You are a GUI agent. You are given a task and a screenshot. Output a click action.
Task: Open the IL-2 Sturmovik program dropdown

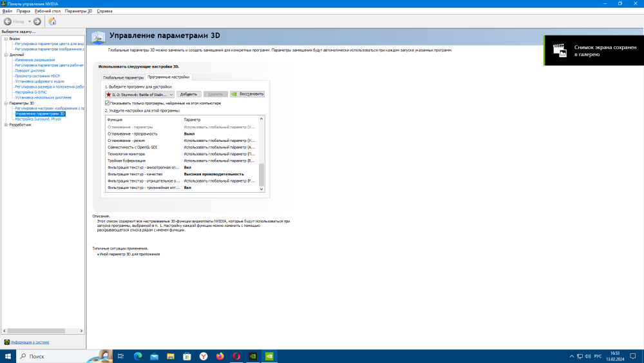(x=140, y=94)
